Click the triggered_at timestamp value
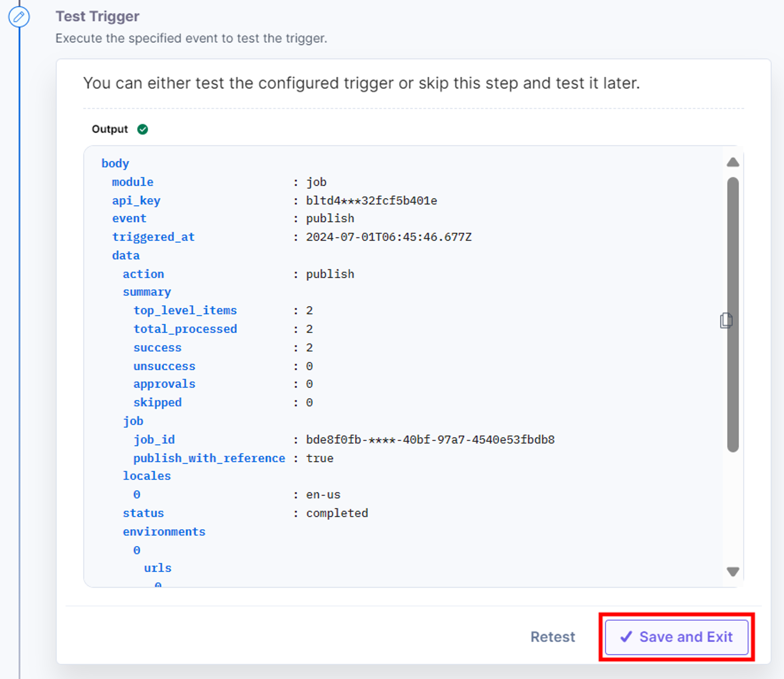Screen dimensions: 784x679 [x=389, y=237]
